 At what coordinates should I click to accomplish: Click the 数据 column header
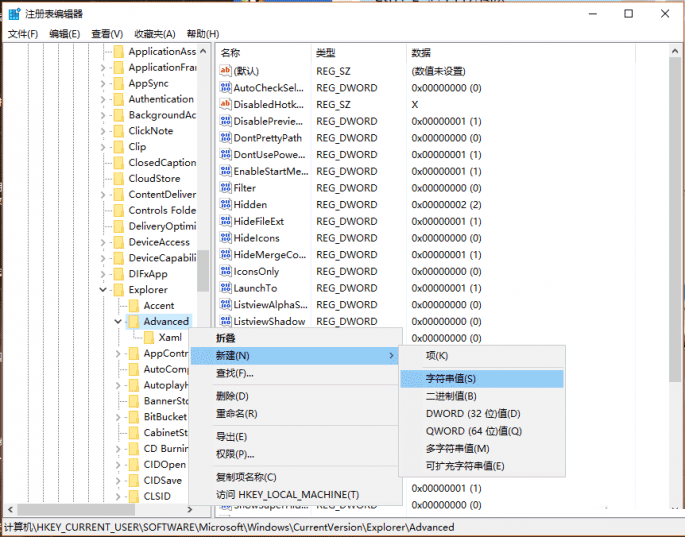421,52
